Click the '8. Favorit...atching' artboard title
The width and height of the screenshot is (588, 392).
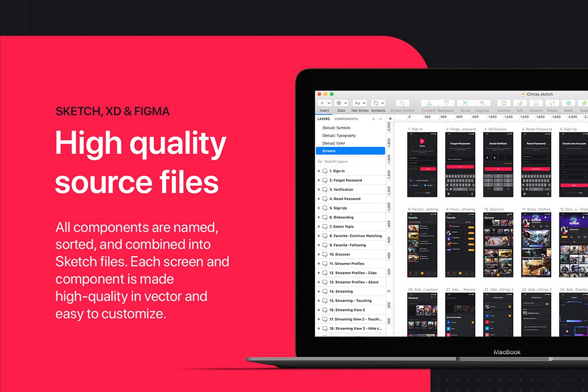pyautogui.click(x=423, y=209)
